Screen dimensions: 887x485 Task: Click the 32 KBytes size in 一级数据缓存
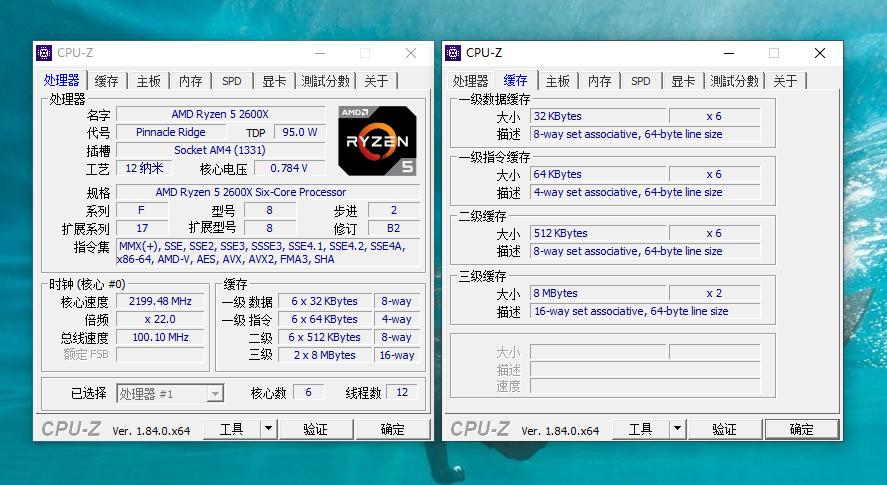point(598,117)
